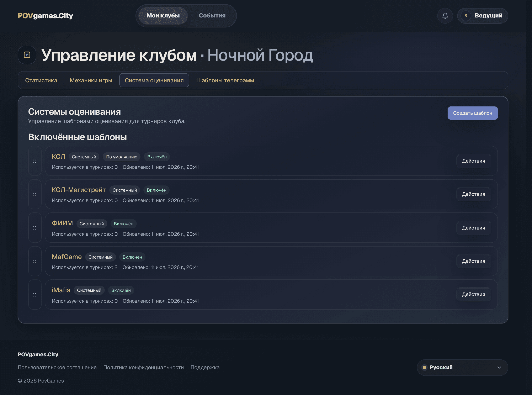This screenshot has height=395, width=532.
Task: Open Действия menu for КСЛ
Action: point(473,161)
